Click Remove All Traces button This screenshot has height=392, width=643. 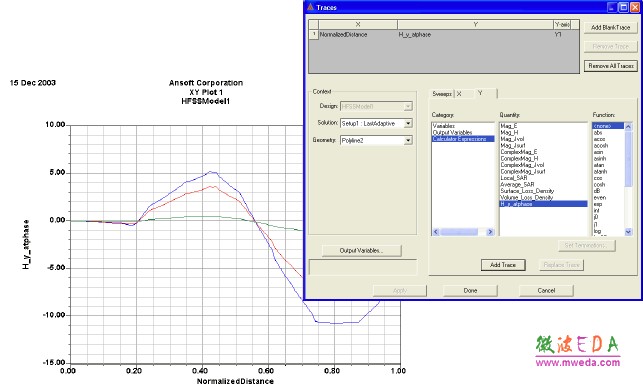coord(611,66)
